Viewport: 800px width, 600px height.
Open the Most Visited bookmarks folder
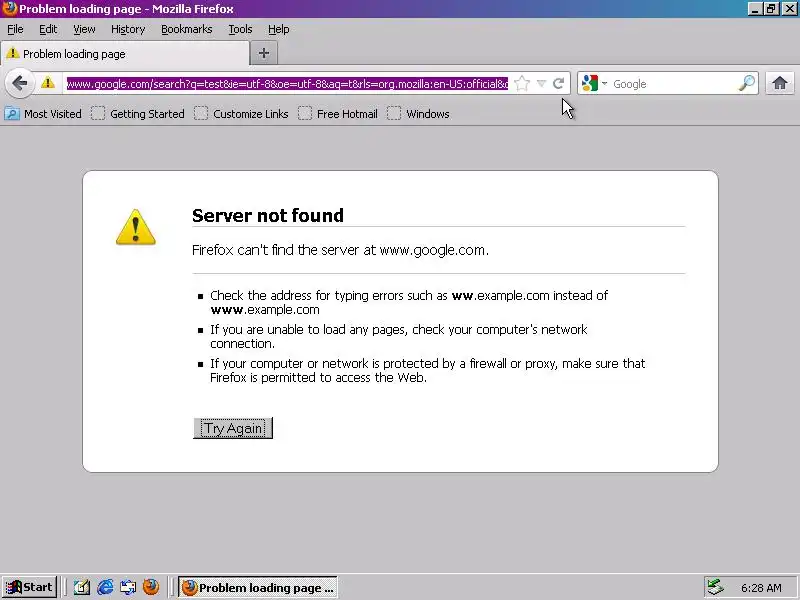(x=43, y=114)
